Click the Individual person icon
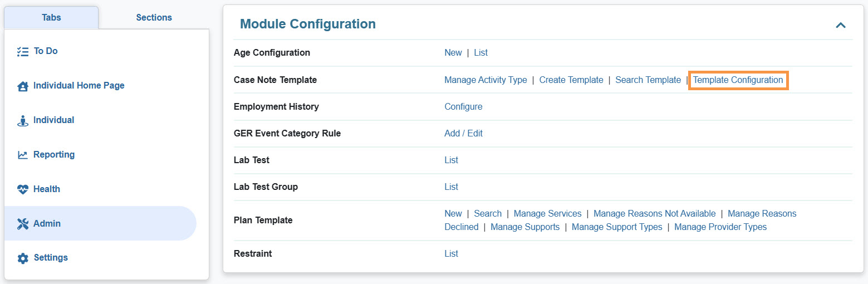868x284 pixels. (23, 121)
